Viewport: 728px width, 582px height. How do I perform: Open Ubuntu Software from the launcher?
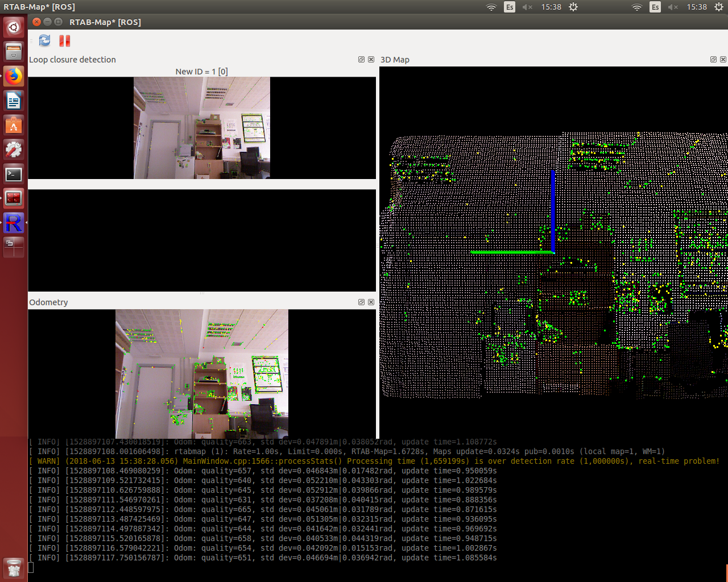14,125
